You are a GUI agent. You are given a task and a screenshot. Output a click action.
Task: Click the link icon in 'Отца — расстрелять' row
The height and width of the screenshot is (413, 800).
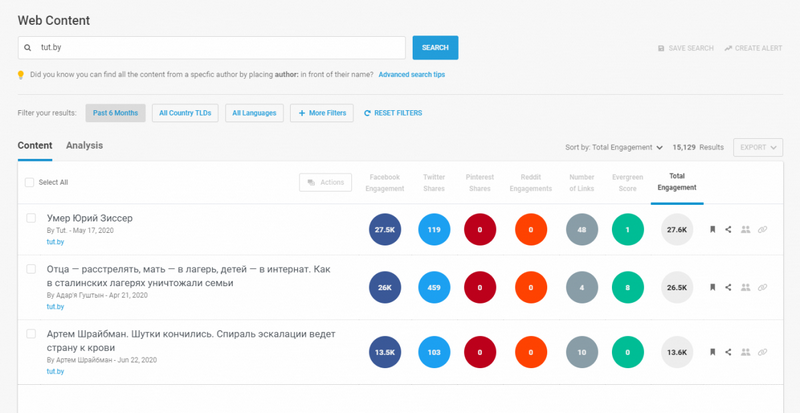[762, 287]
